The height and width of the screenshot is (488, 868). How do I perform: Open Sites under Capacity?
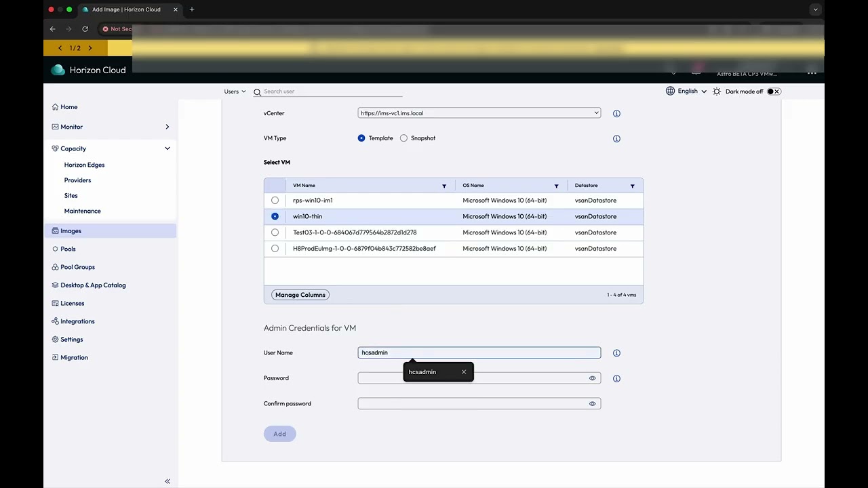[x=71, y=196]
